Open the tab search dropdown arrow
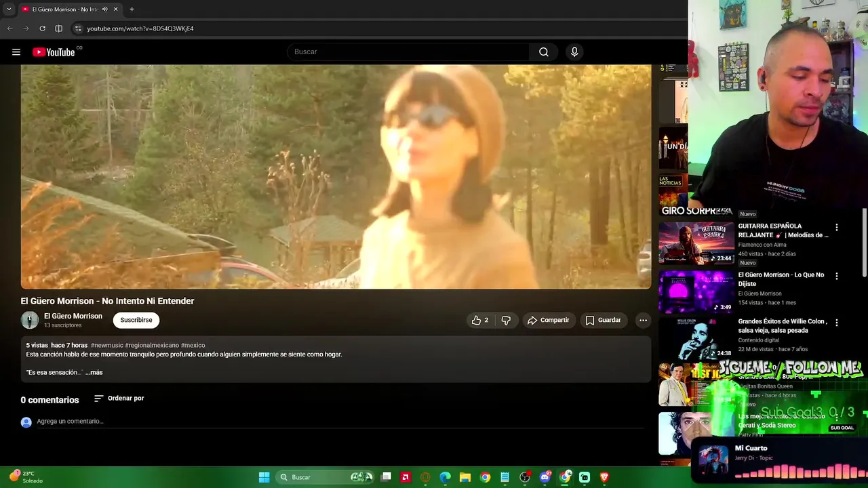868x488 pixels. click(x=9, y=9)
